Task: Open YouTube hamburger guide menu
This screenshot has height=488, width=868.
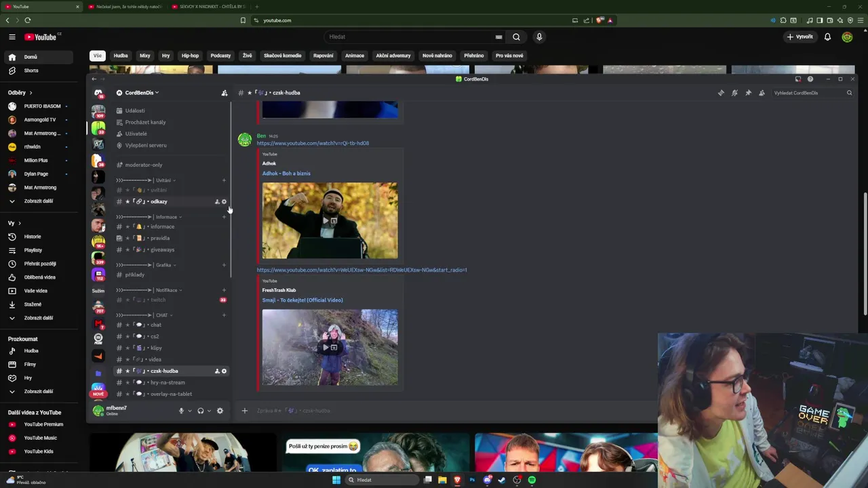Action: coord(12,37)
